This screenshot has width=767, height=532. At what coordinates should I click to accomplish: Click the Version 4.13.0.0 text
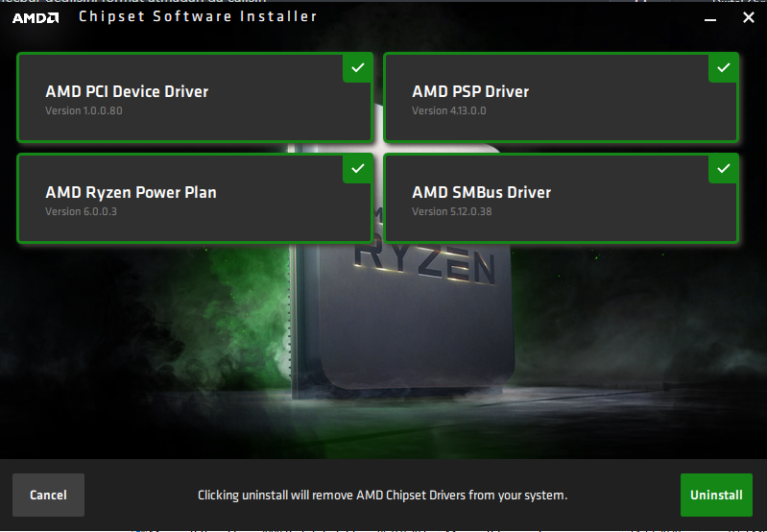(449, 110)
